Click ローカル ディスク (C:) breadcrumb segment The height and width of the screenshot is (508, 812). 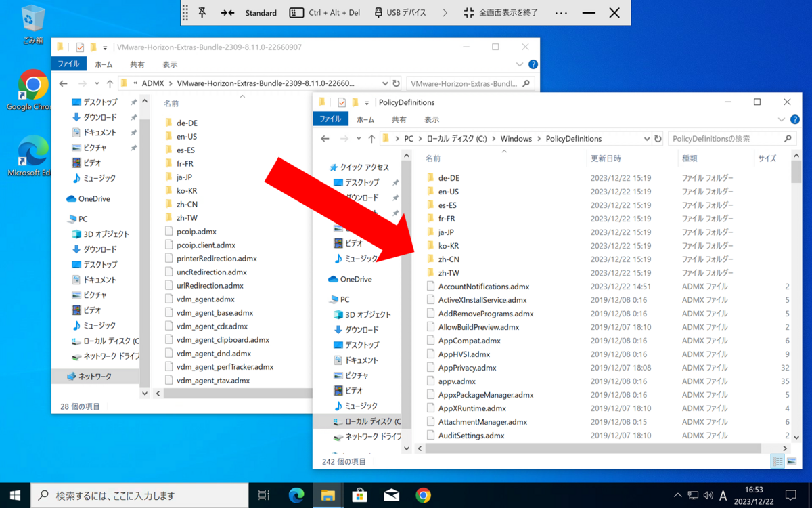(x=457, y=138)
